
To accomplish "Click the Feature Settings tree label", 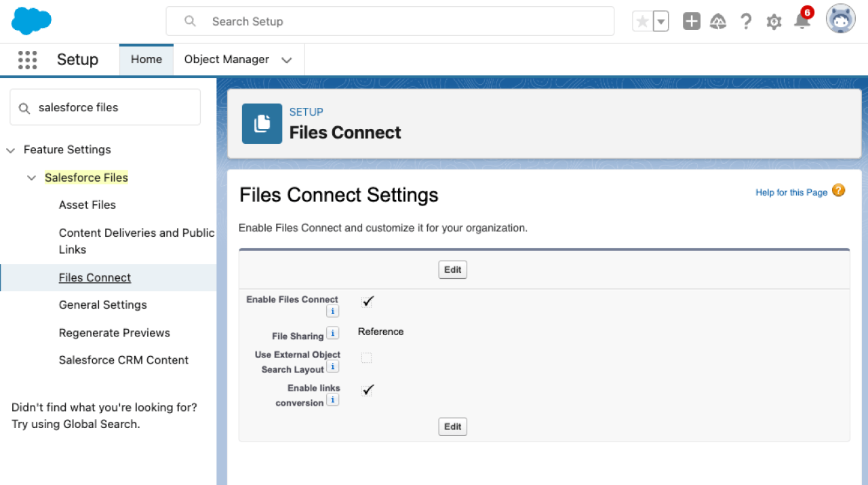I will coord(67,150).
